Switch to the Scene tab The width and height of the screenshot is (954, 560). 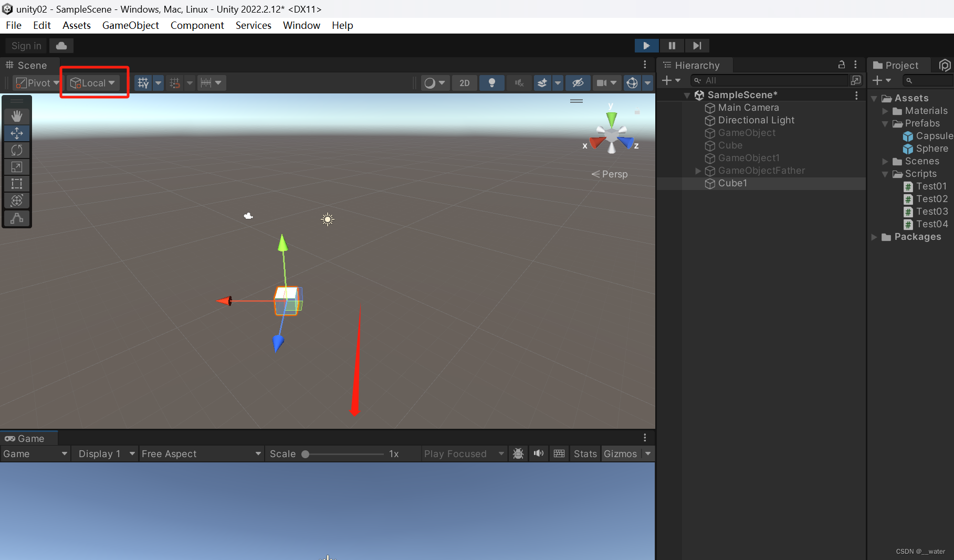tap(26, 65)
